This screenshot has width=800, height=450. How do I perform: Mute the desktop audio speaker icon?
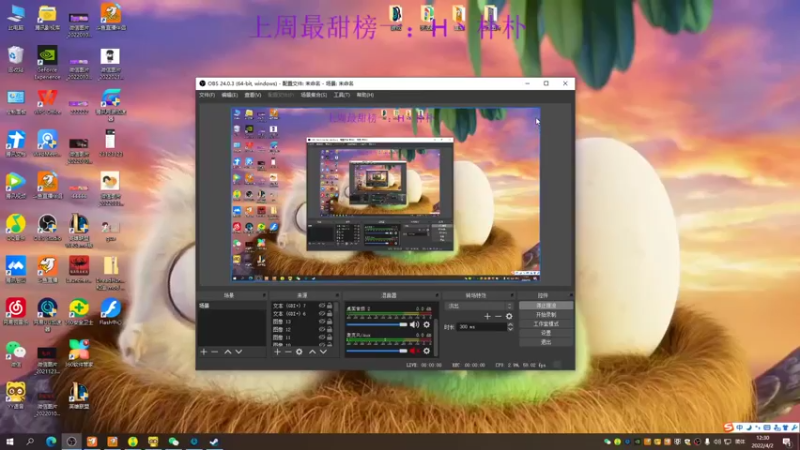pyautogui.click(x=414, y=325)
